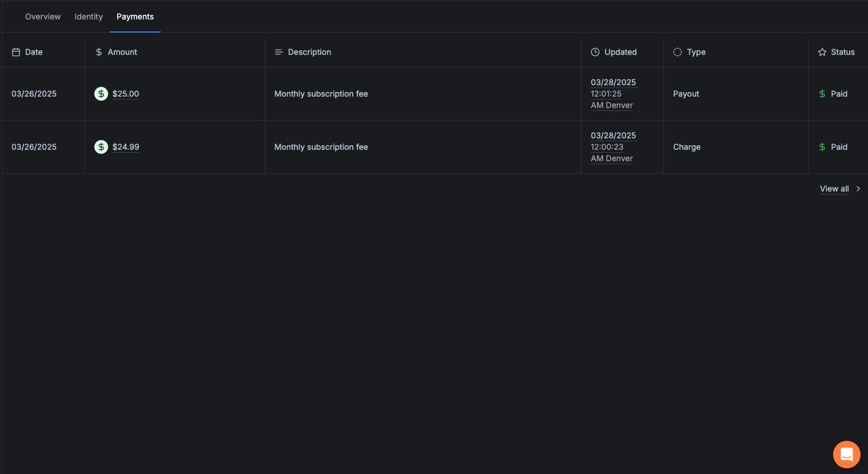
Task: Click the dotted circle icon in the Type header
Action: pos(678,51)
